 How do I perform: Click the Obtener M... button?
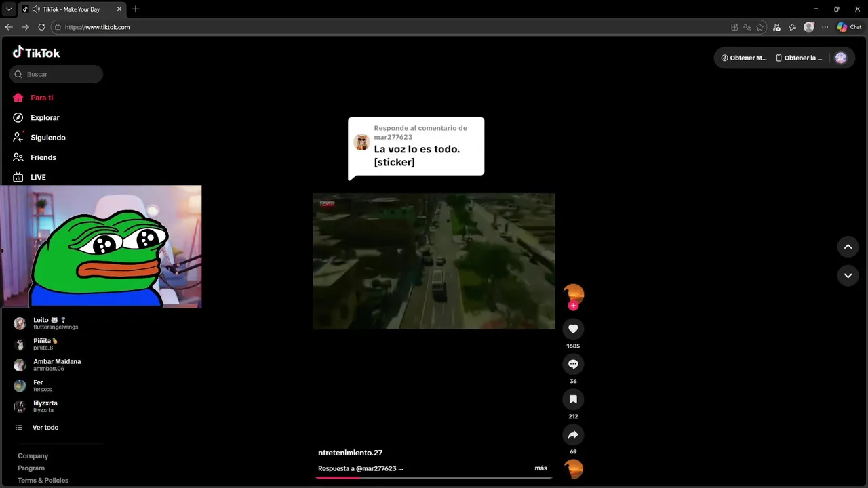pos(744,58)
